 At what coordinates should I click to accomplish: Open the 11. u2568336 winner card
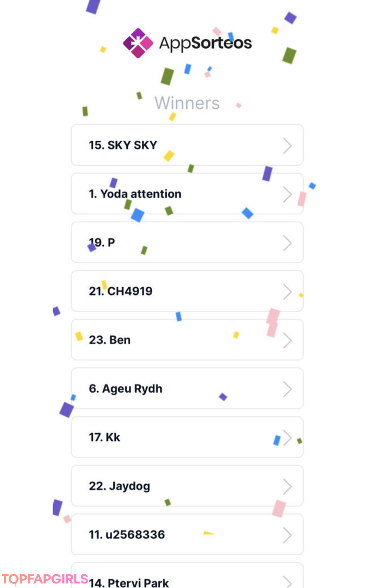coord(187,534)
